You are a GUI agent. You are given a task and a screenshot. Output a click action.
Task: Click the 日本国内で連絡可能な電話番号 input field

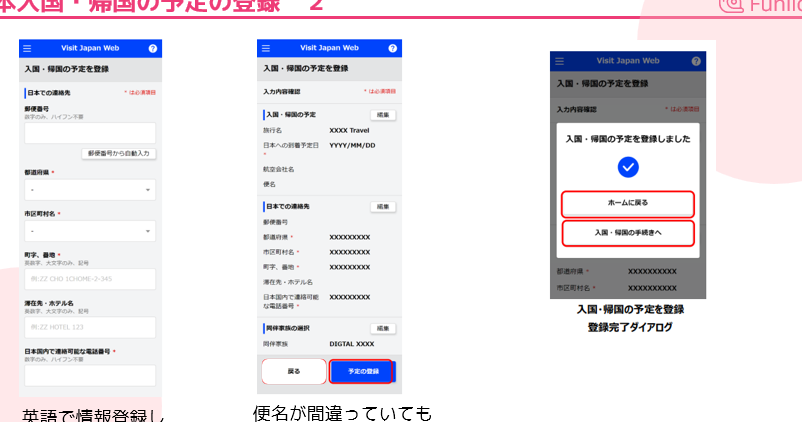[x=90, y=374]
